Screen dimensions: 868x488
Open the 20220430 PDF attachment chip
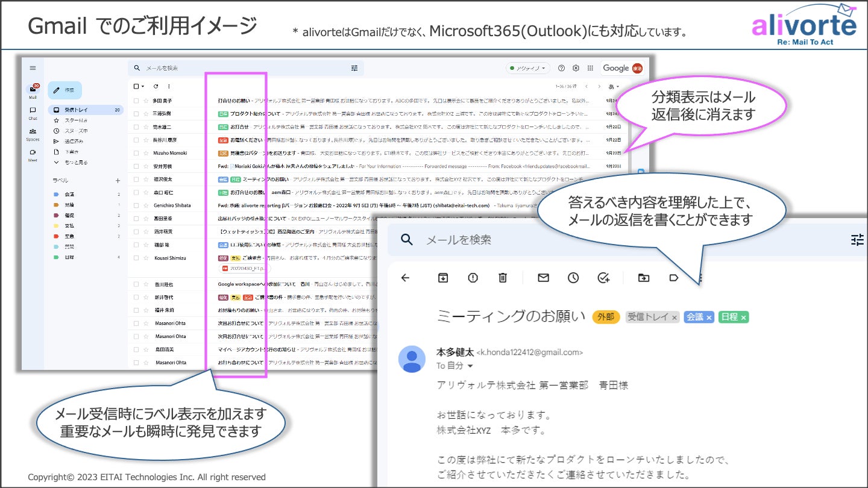click(x=245, y=269)
